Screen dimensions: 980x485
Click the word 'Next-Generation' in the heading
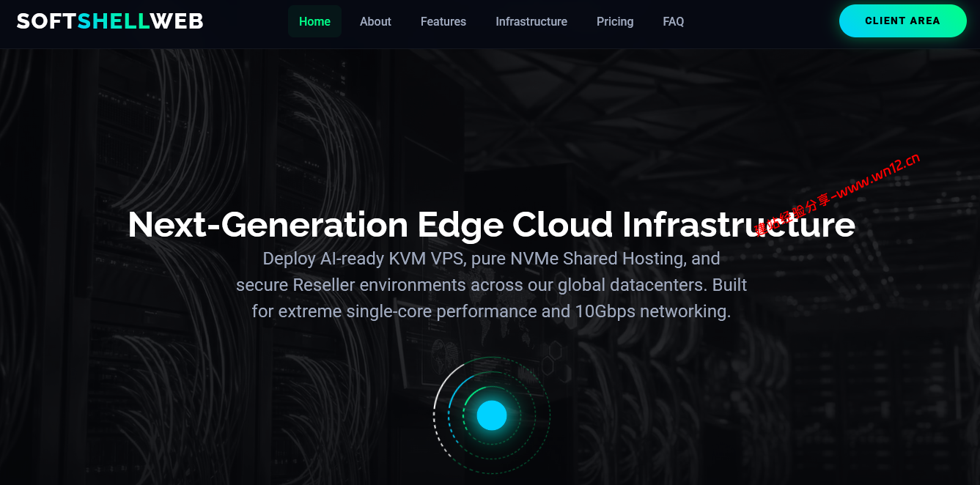coord(268,224)
